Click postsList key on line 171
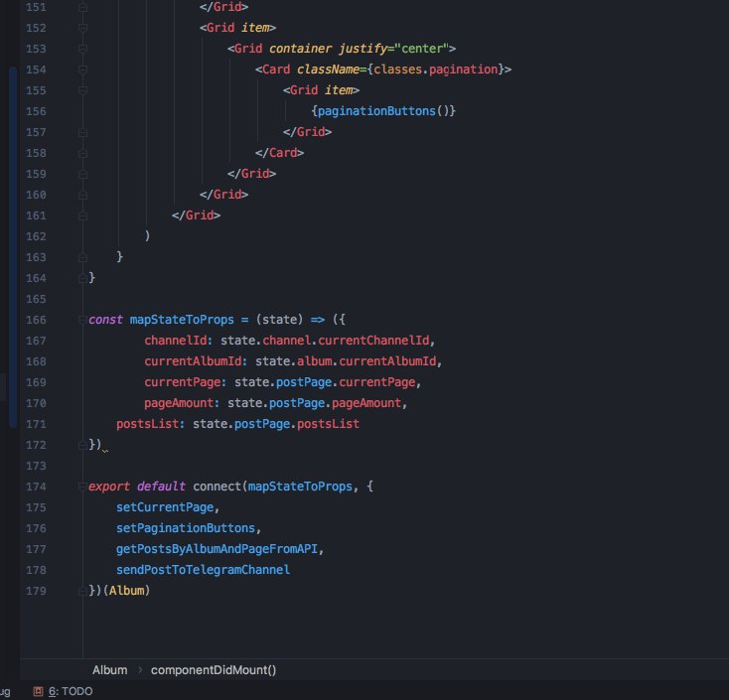The width and height of the screenshot is (729, 700). [x=148, y=424]
